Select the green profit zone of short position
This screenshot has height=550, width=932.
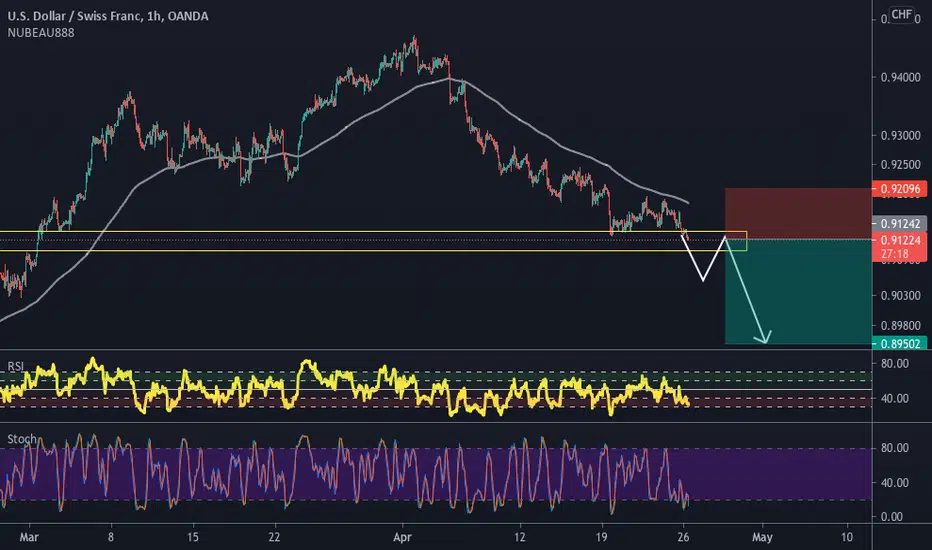click(x=798, y=292)
